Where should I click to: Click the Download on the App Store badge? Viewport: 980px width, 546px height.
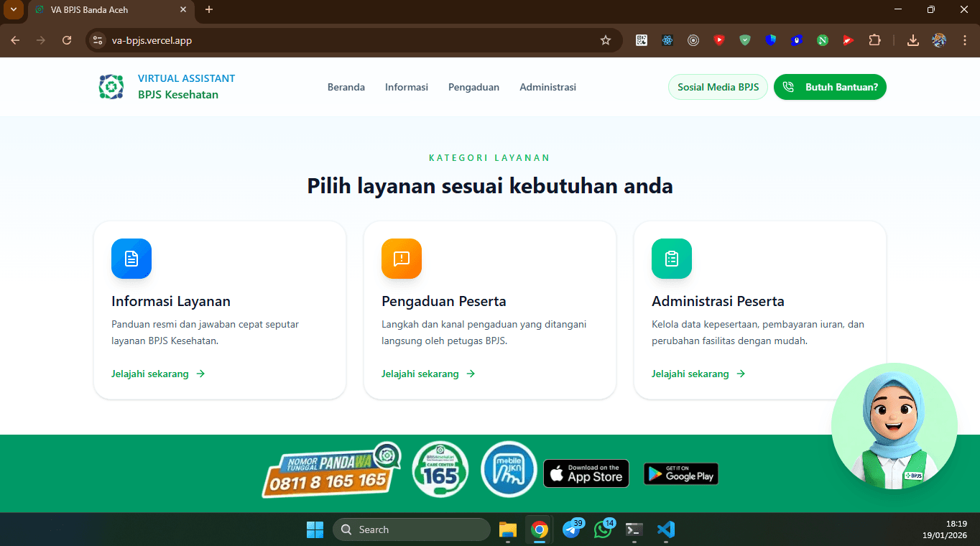pos(586,473)
